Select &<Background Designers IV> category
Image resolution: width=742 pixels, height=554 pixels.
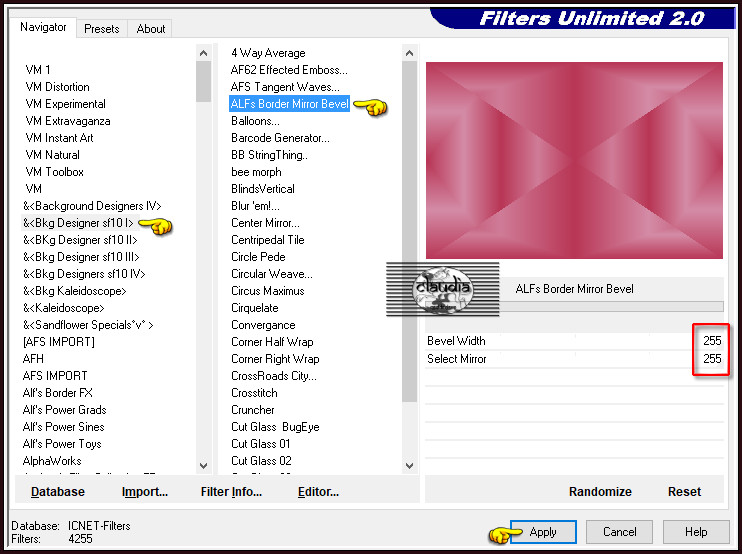92,206
